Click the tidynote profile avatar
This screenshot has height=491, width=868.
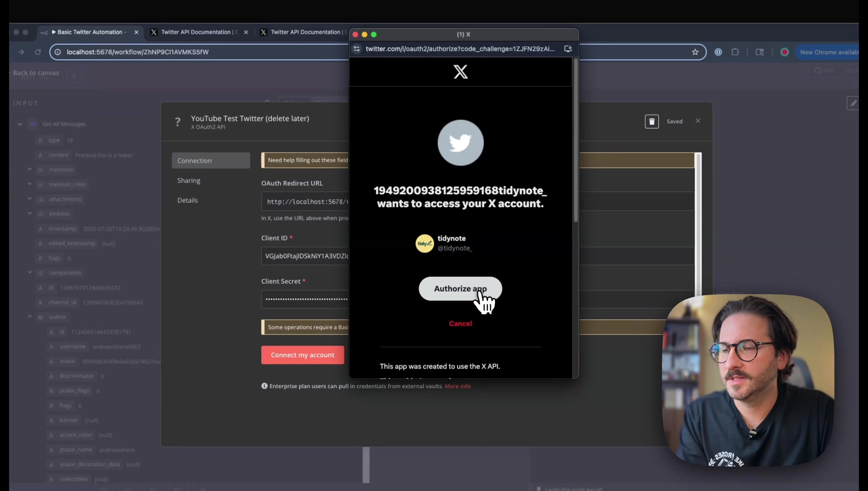point(424,243)
